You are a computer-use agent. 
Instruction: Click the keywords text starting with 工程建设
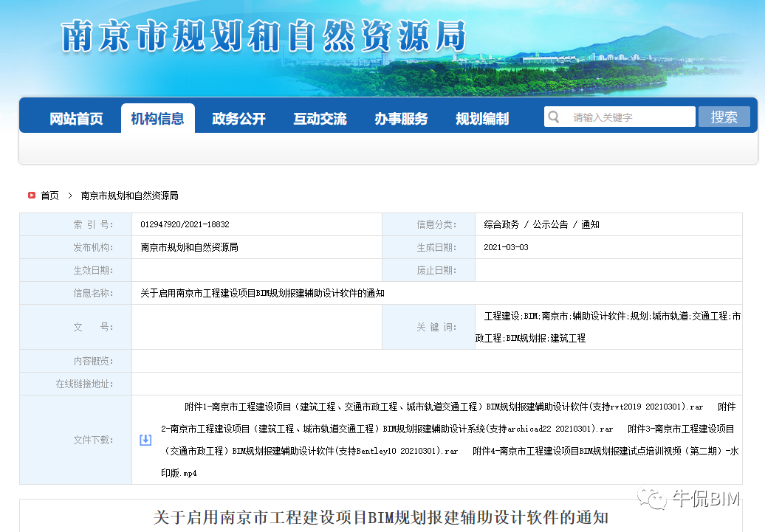608,327
